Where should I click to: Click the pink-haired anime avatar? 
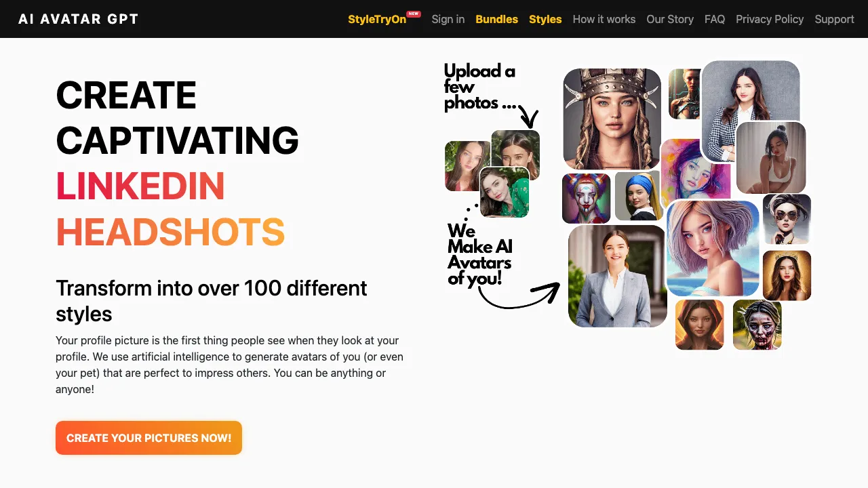pyautogui.click(x=712, y=248)
